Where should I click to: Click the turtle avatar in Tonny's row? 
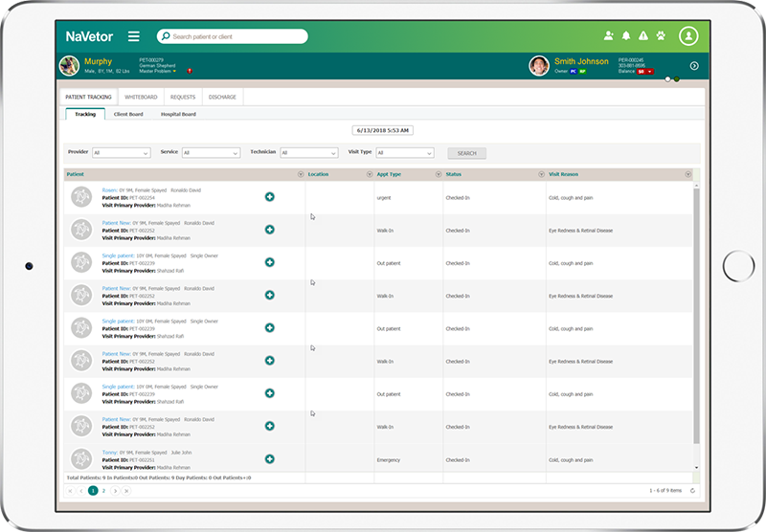click(x=81, y=459)
